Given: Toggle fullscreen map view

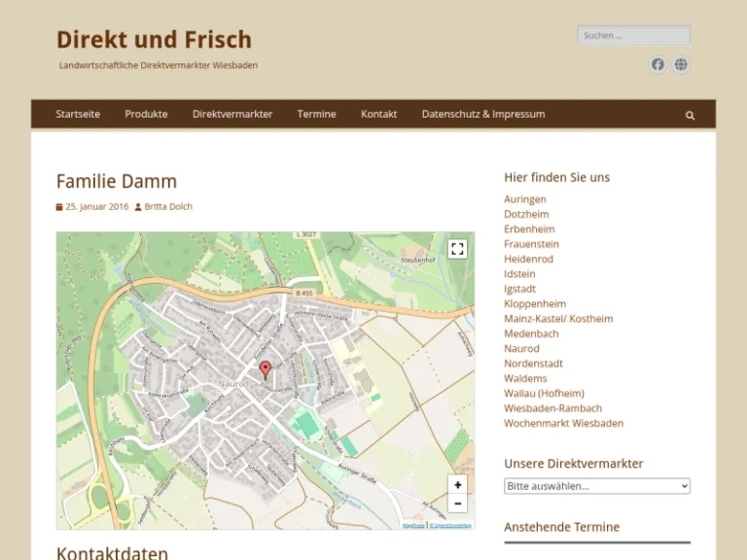Looking at the screenshot, I should coord(457,249).
